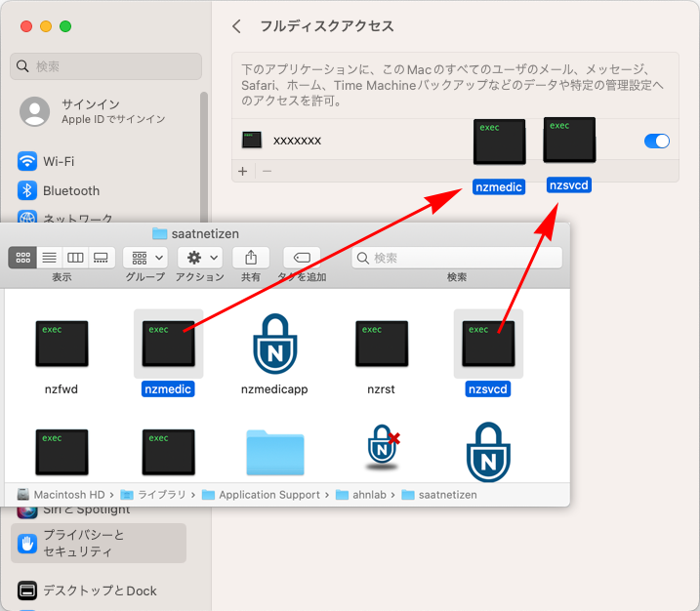Switch Finder to icon view
Screen dimensions: 700x611
tap(22, 258)
